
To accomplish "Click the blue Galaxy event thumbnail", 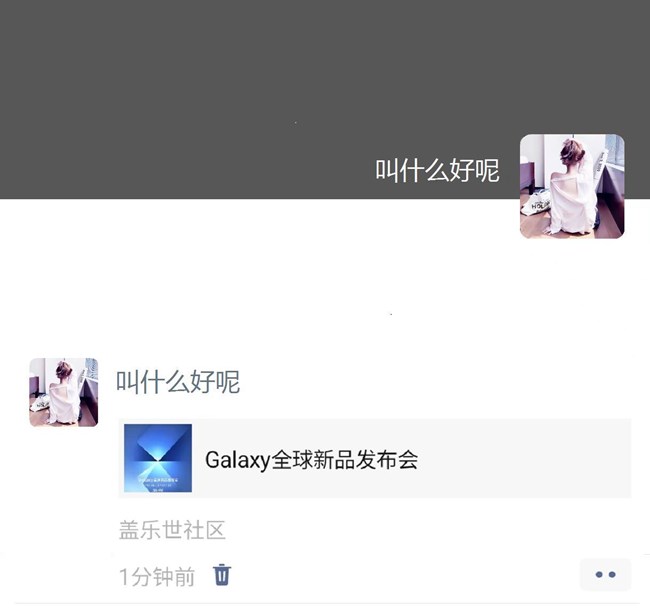I will pos(158,458).
